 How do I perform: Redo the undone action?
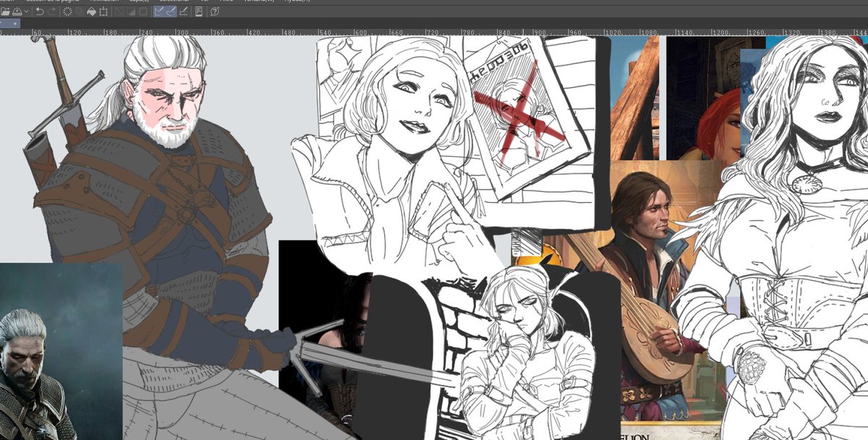(52, 12)
